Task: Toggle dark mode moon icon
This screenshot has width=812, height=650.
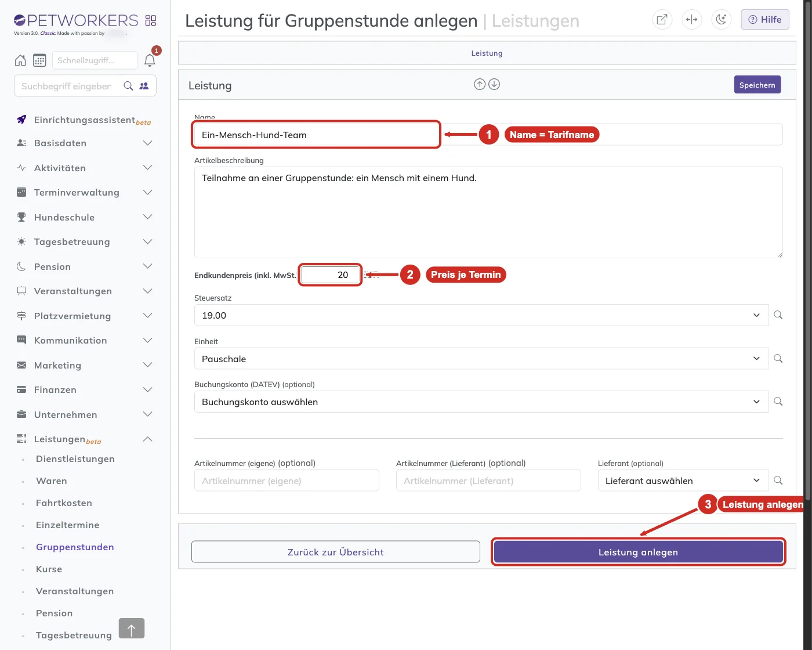Action: pos(721,19)
